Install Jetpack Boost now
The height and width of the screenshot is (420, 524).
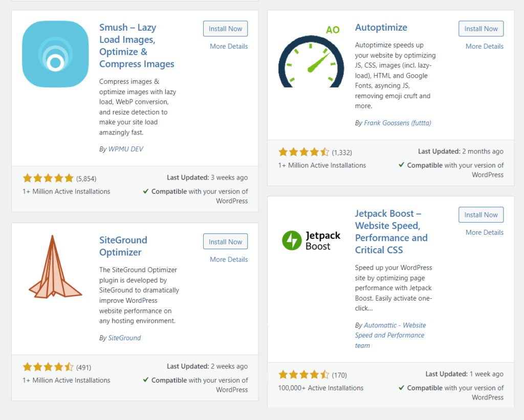[481, 215]
